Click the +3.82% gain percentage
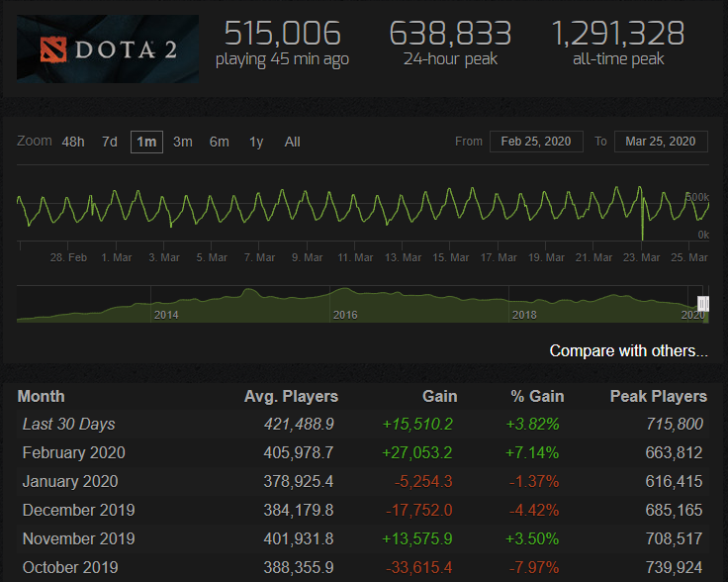The height and width of the screenshot is (582, 728). [x=532, y=424]
